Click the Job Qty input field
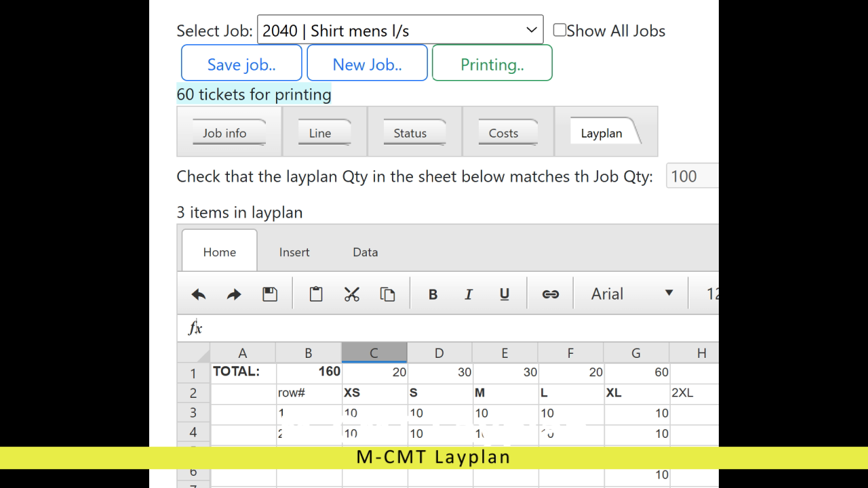The image size is (868, 488). (x=692, y=176)
